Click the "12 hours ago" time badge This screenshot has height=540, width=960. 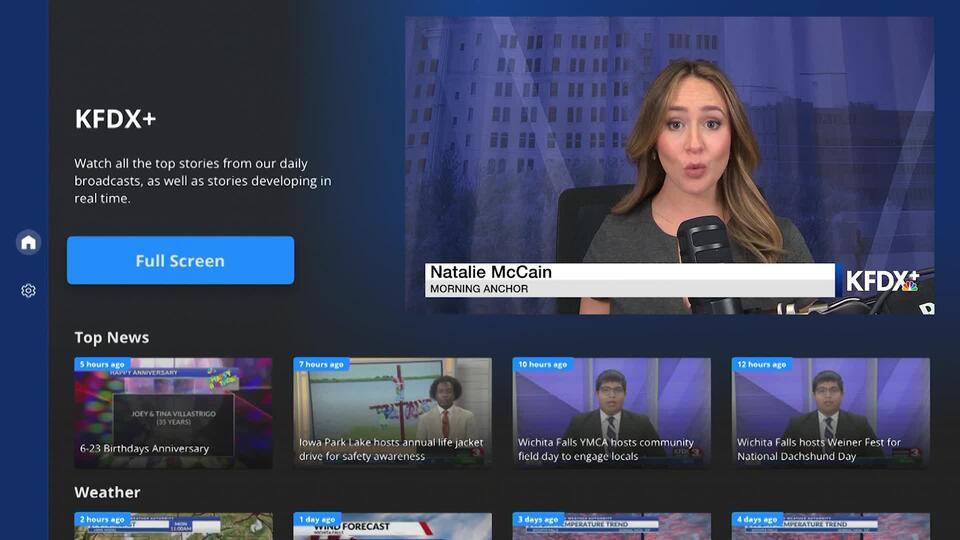pyautogui.click(x=762, y=365)
